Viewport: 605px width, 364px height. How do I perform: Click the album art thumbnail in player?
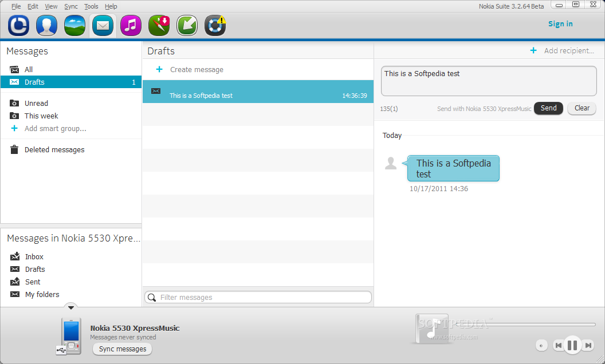click(432, 329)
